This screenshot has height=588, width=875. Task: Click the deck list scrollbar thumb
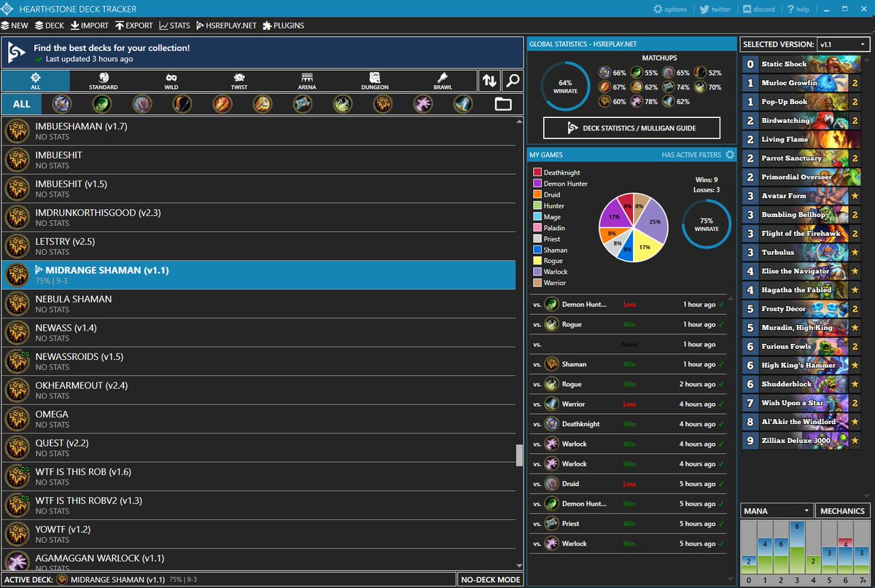coord(520,455)
